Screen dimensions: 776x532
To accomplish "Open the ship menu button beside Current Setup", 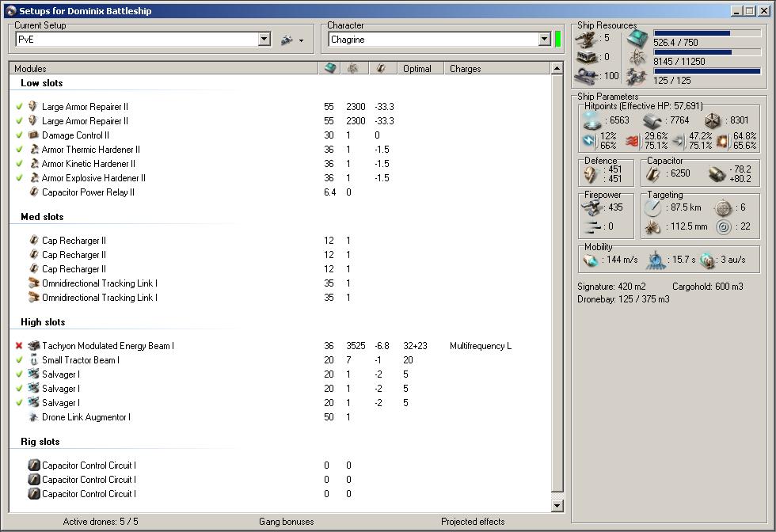I will click(x=291, y=40).
